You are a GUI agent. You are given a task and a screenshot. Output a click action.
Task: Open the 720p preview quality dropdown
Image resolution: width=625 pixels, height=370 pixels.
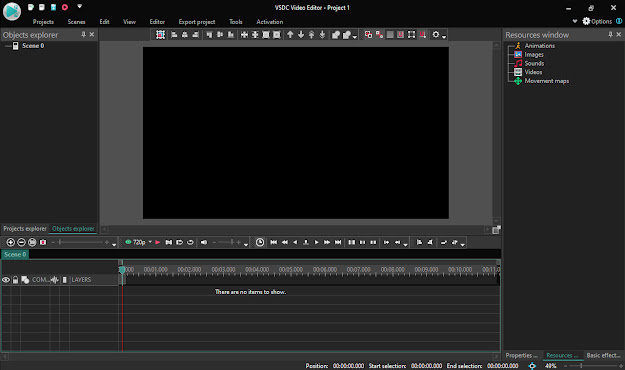point(150,242)
